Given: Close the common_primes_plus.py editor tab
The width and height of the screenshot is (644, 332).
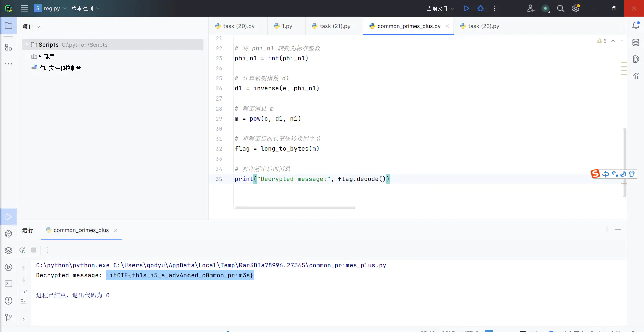Looking at the screenshot, I should 447,26.
